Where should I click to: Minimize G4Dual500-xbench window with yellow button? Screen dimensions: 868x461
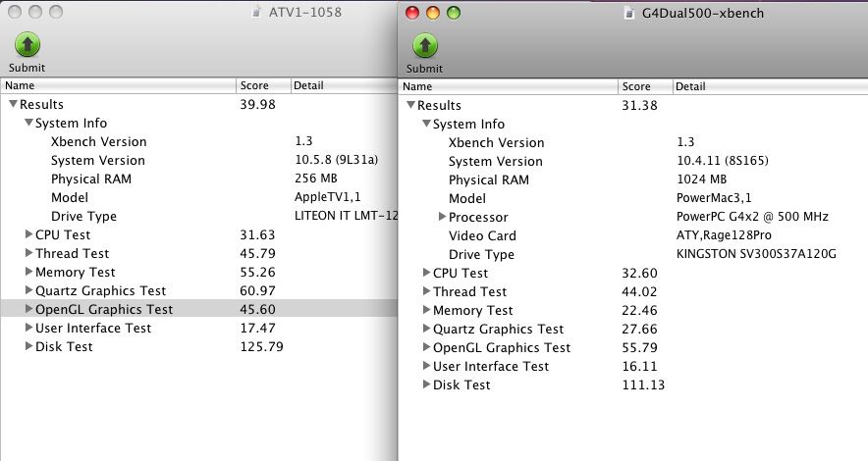pos(433,13)
